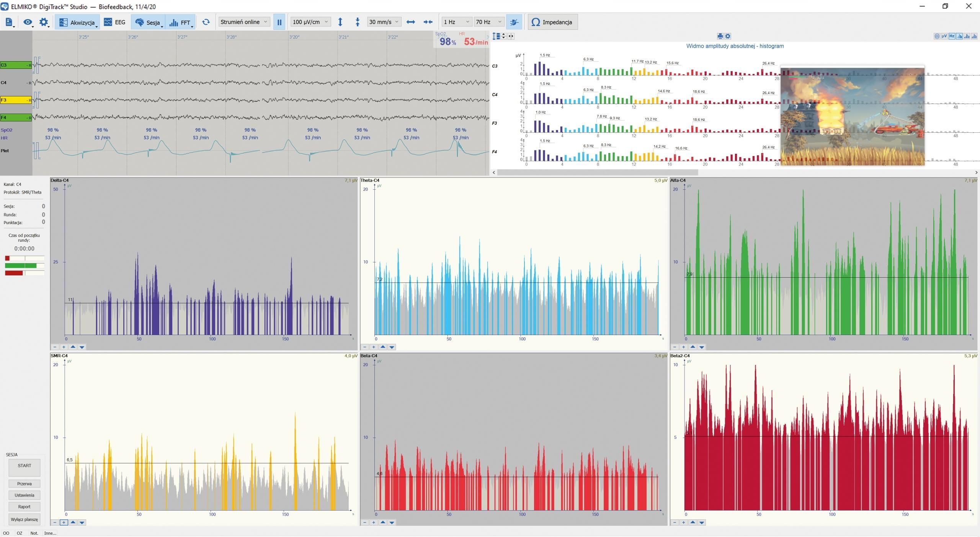980x537 pixels.
Task: Toggle the Hz labels button in FFT panel
Action: click(952, 36)
